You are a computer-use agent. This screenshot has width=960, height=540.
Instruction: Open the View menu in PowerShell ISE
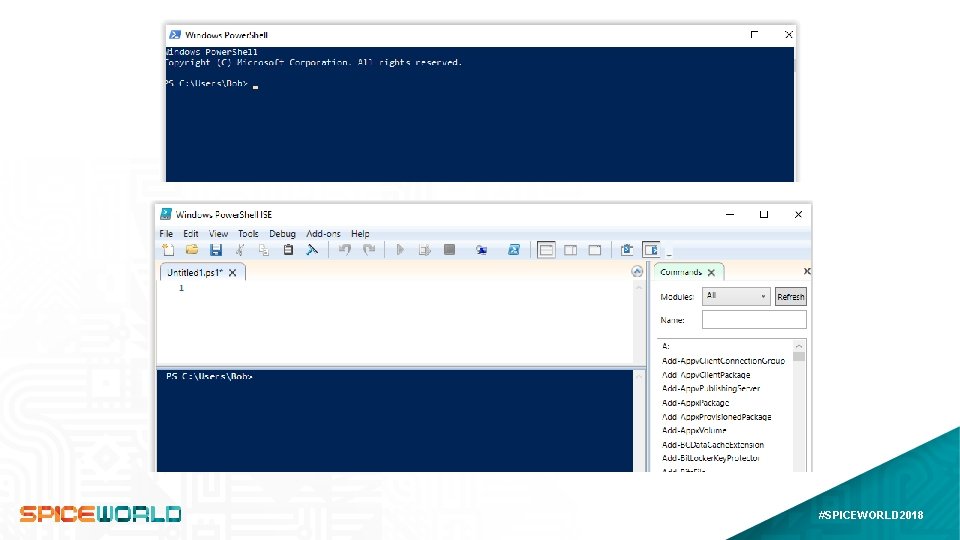218,233
